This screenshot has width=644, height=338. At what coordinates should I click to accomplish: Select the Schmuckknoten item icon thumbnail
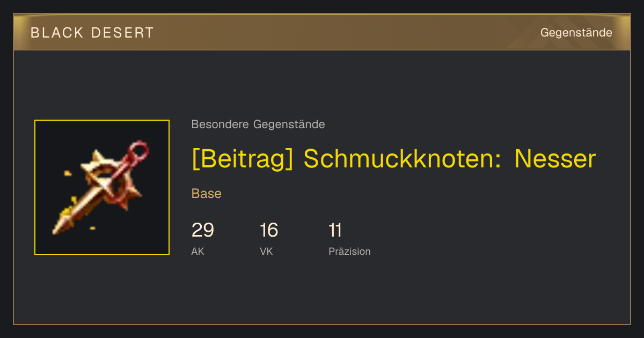(102, 187)
